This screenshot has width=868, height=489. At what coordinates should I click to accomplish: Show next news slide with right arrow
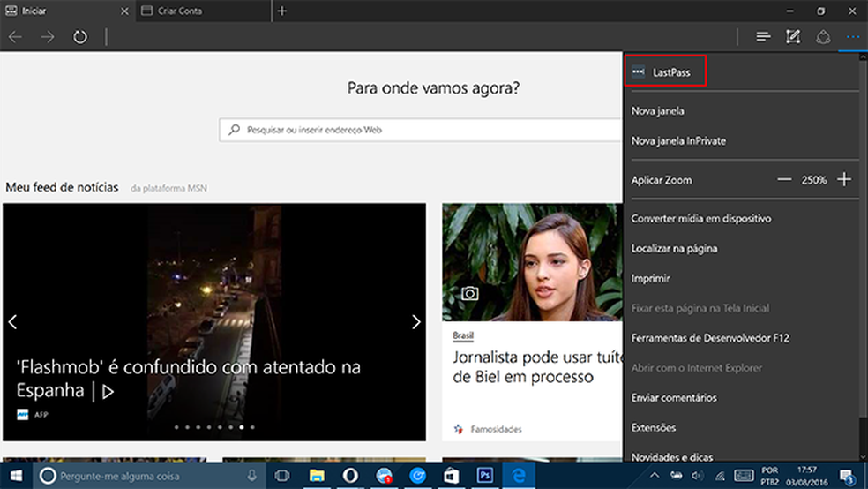click(x=416, y=322)
